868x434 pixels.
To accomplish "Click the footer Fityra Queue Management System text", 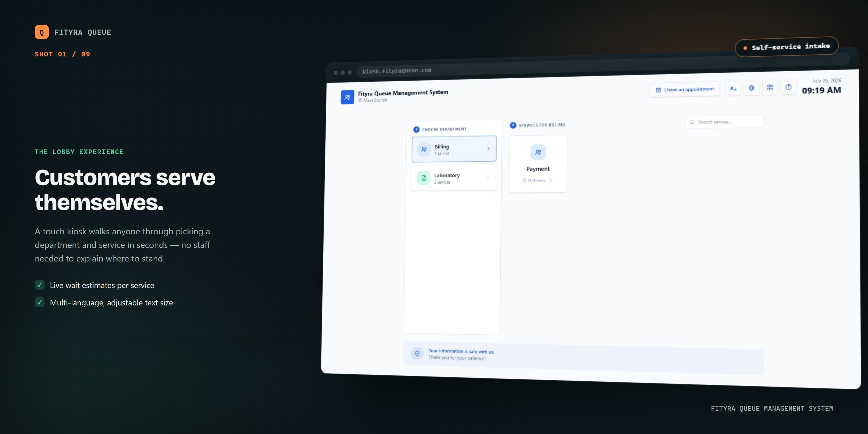I will pos(772,409).
